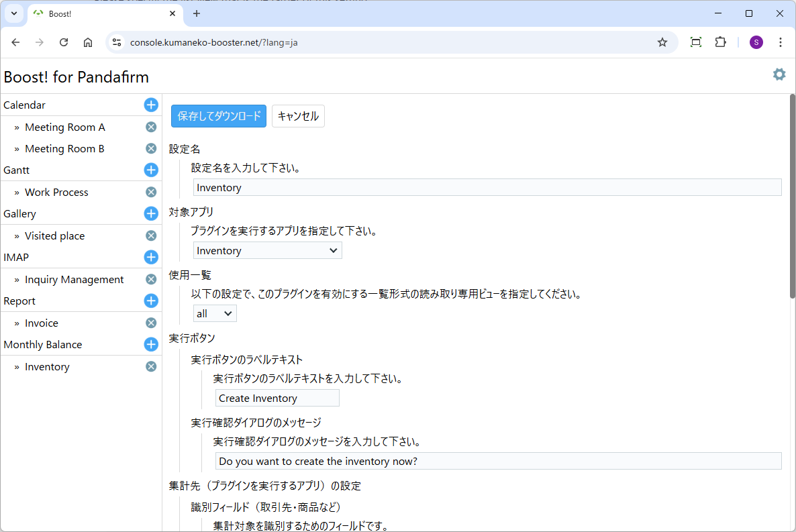This screenshot has height=532, width=796.
Task: Go to the browser home page
Action: point(88,43)
